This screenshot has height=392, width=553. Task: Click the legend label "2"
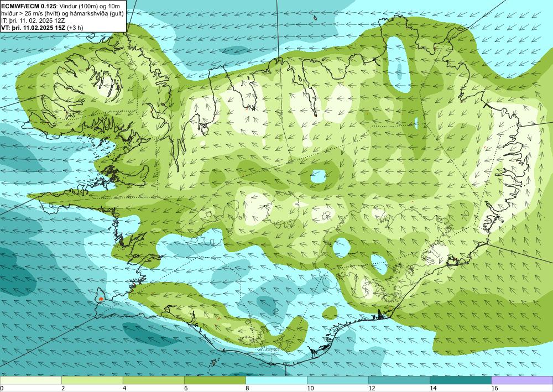point(63,388)
